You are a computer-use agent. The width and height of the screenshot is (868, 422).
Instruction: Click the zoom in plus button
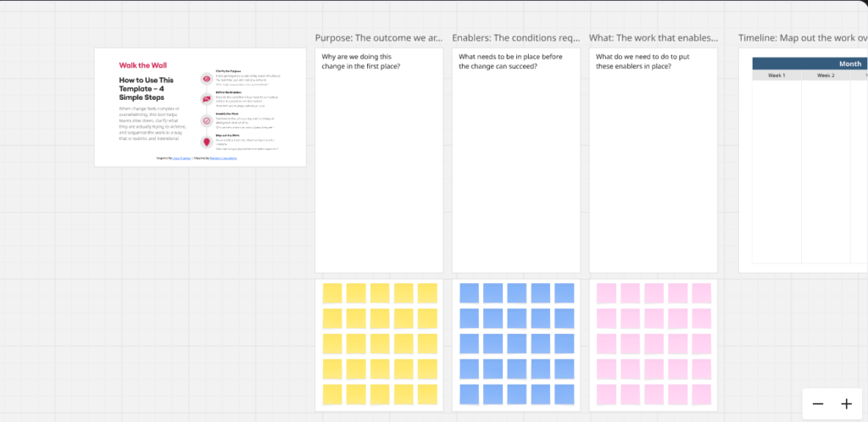846,404
